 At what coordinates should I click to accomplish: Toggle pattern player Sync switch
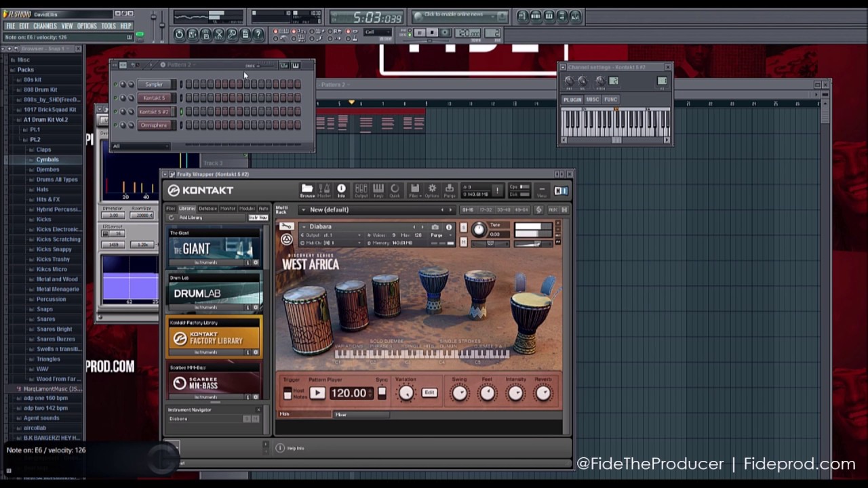(x=382, y=393)
